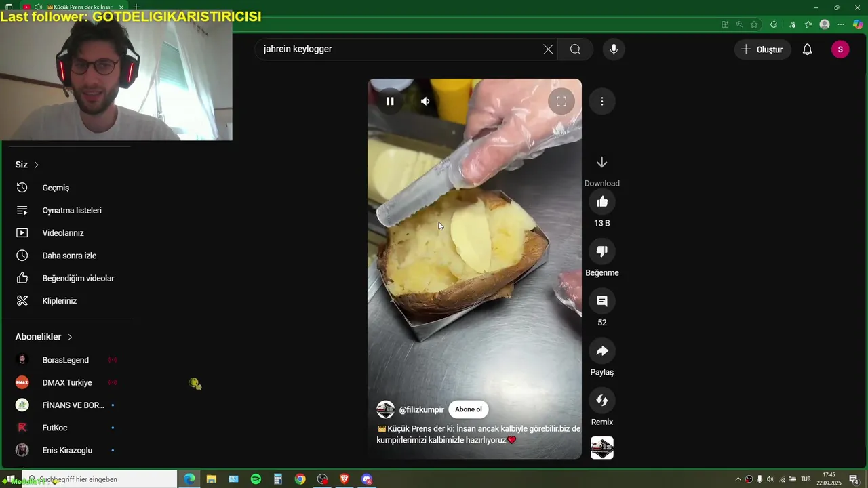
Task: Dislike the Short (Beğenme)
Action: [602, 251]
